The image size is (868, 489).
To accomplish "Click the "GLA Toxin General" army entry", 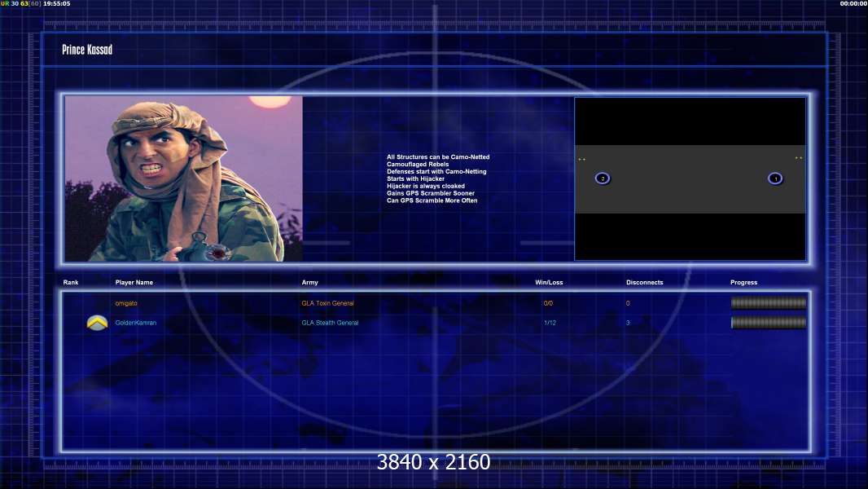I will (x=327, y=303).
